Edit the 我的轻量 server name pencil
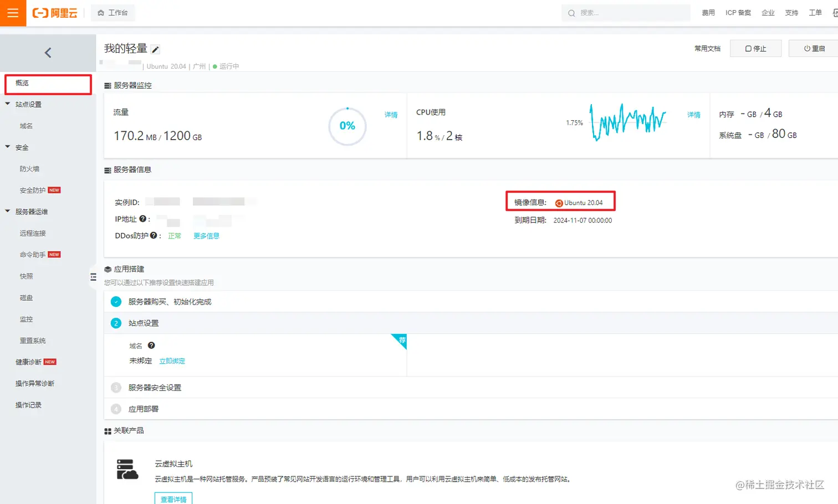This screenshot has height=504, width=838. 156,50
